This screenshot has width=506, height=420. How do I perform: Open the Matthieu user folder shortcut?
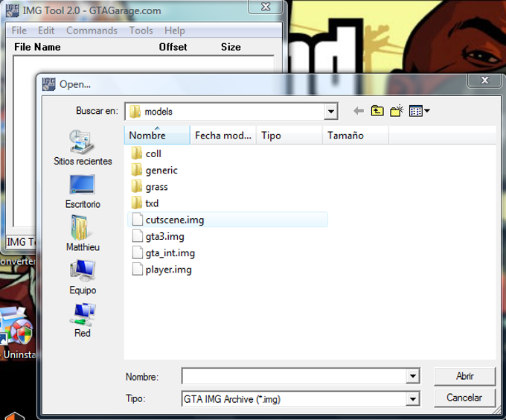[x=83, y=233]
